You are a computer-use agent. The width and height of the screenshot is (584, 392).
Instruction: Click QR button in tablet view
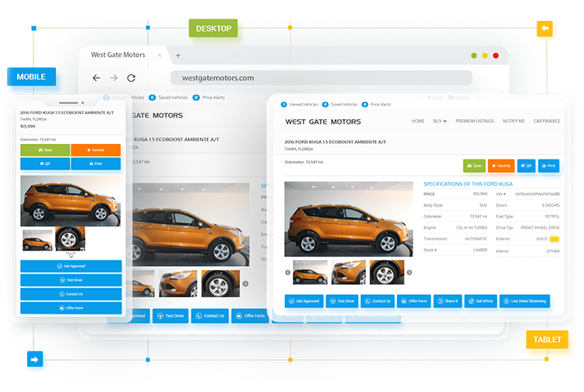[x=526, y=166]
